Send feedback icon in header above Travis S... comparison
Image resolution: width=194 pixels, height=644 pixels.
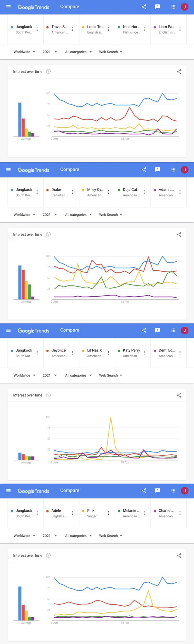click(x=157, y=7)
